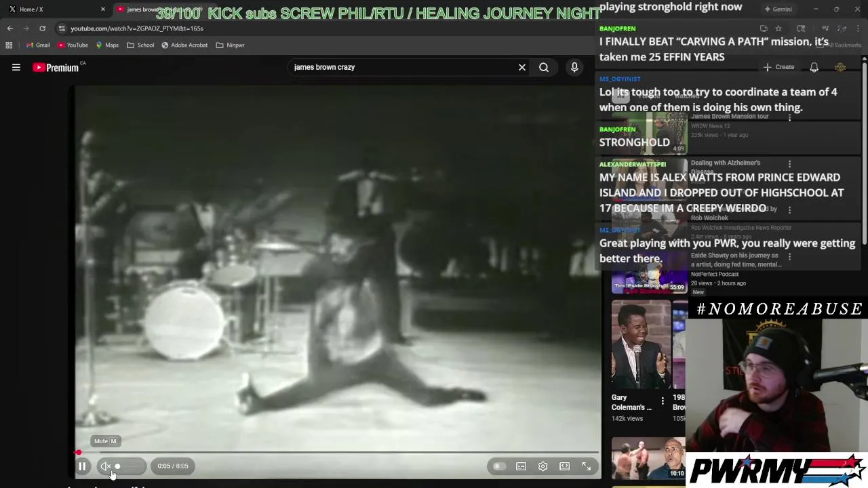Click the WRDW News 12 channel name
The height and width of the screenshot is (488, 868).
point(711,126)
